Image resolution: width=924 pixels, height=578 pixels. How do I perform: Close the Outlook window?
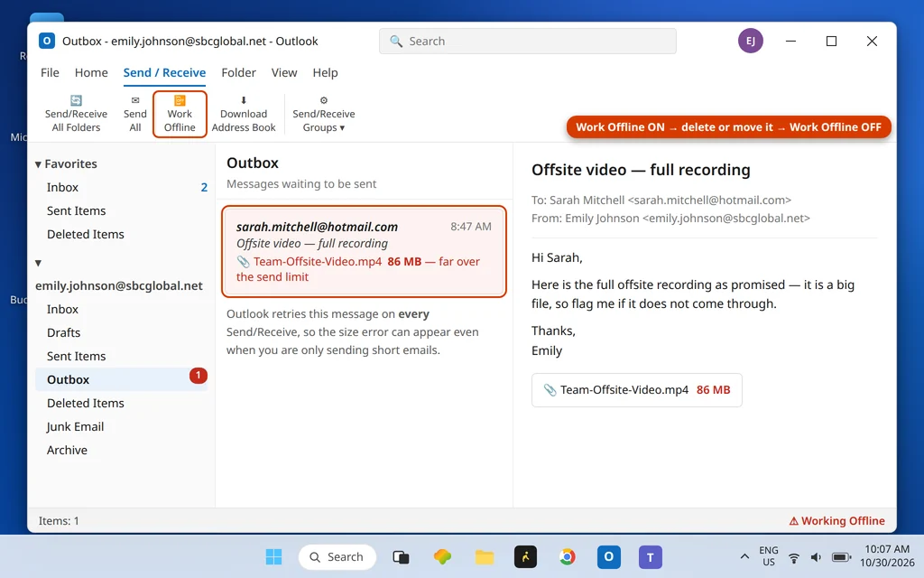(x=873, y=41)
